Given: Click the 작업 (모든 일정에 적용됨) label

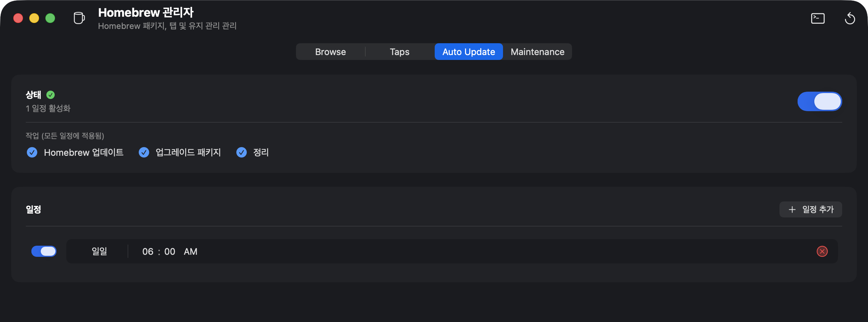Looking at the screenshot, I should click(x=65, y=136).
